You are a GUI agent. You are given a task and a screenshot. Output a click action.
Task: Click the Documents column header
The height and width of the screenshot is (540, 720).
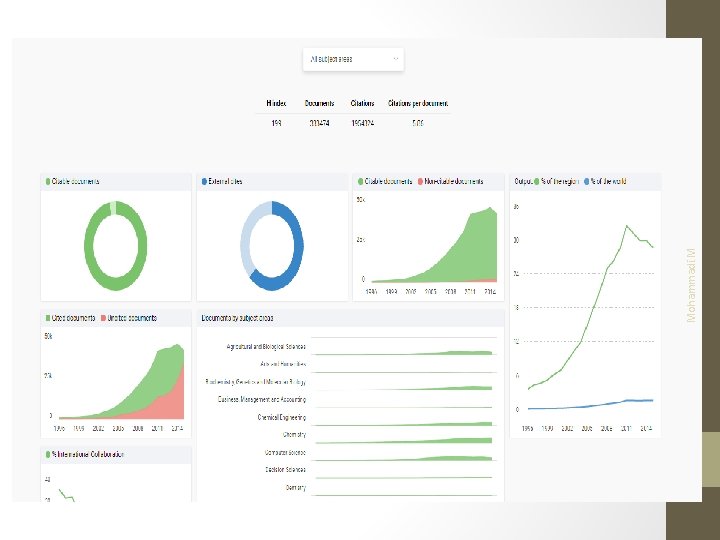(320, 103)
